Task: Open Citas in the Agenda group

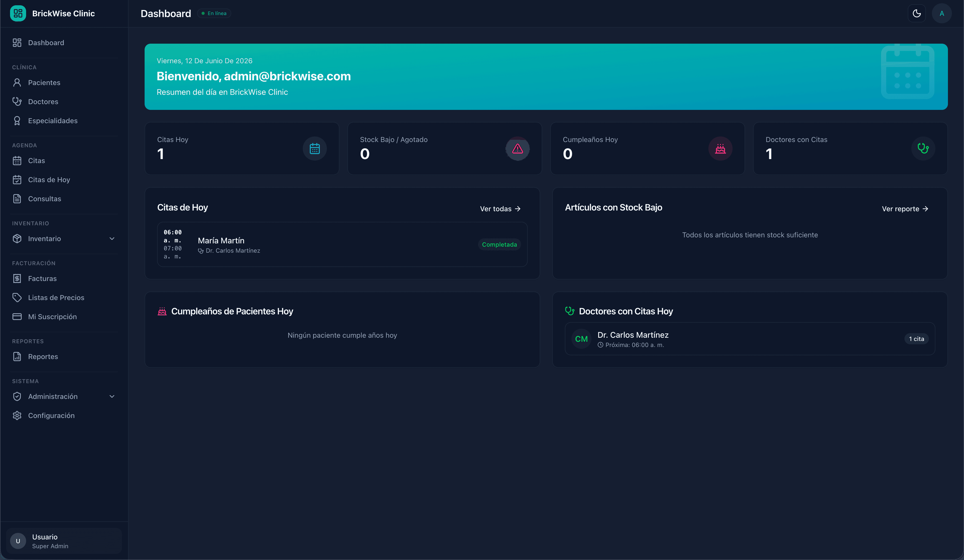Action: (64, 161)
